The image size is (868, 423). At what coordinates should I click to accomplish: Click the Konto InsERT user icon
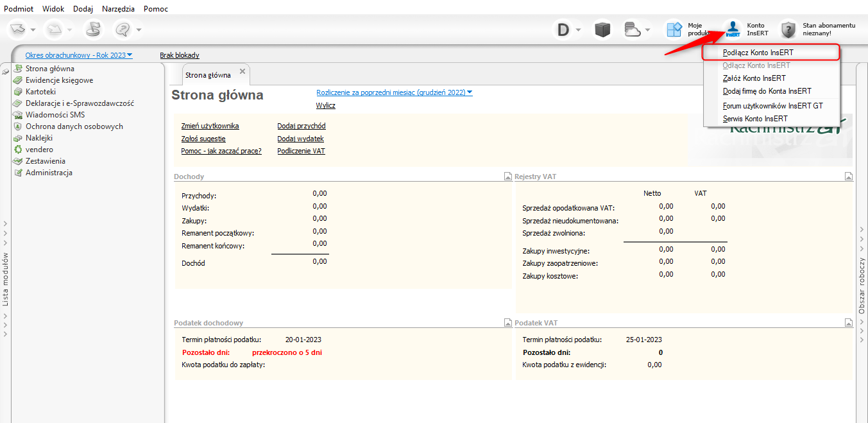coord(733,30)
